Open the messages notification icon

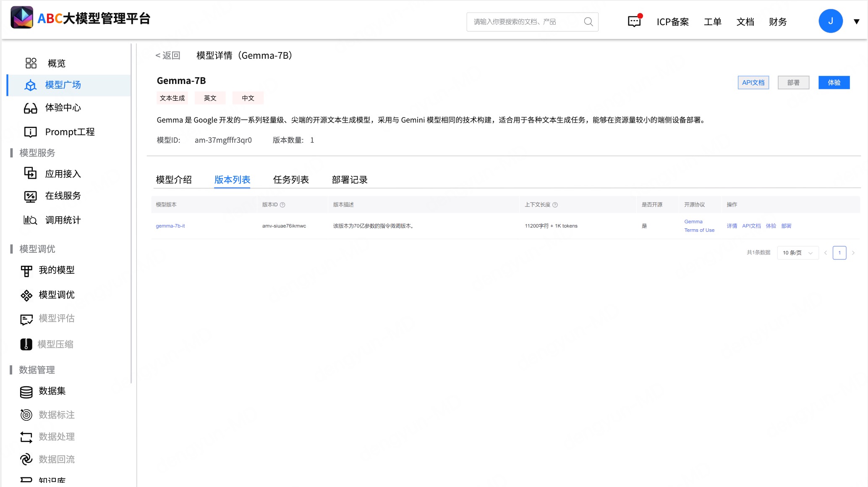click(634, 21)
